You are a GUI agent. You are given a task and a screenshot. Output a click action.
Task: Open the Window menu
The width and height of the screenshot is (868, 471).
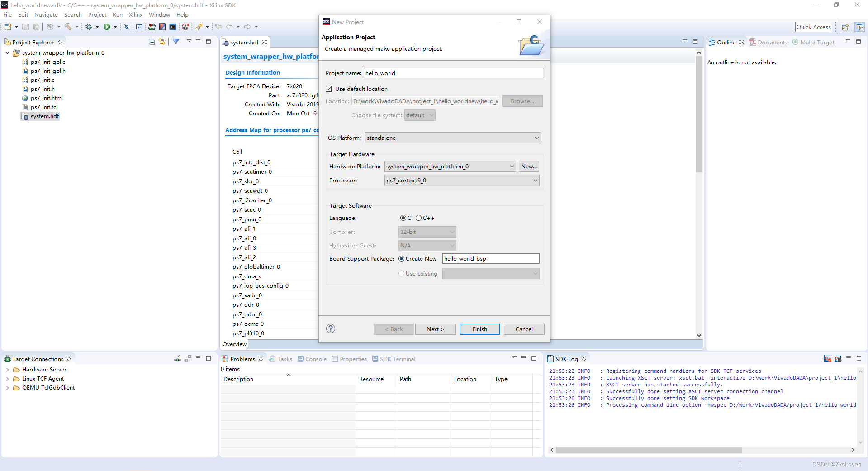click(x=159, y=14)
